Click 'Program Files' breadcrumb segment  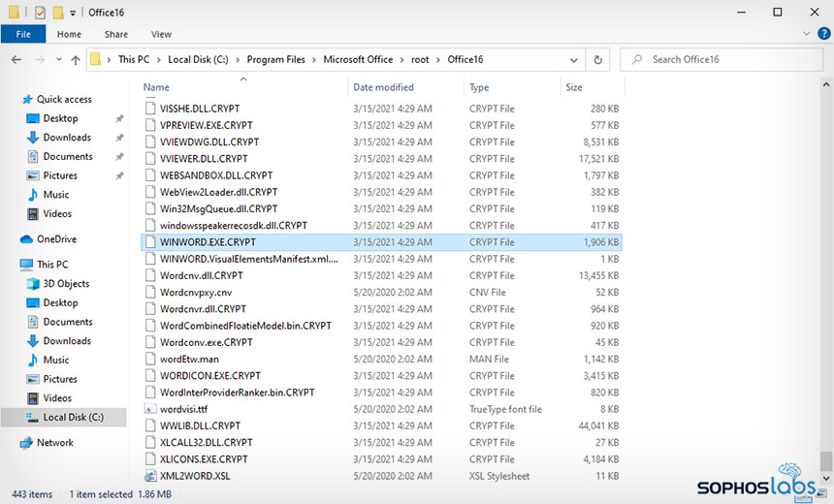pos(275,59)
